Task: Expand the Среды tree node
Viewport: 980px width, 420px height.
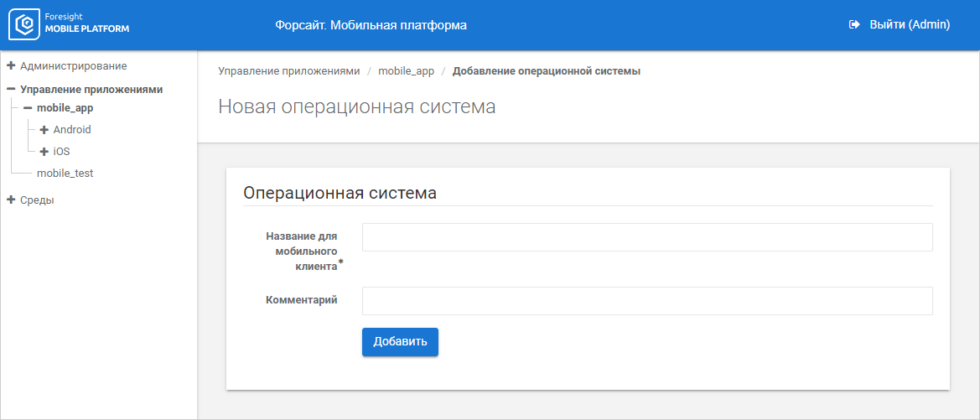Action: click(x=12, y=200)
